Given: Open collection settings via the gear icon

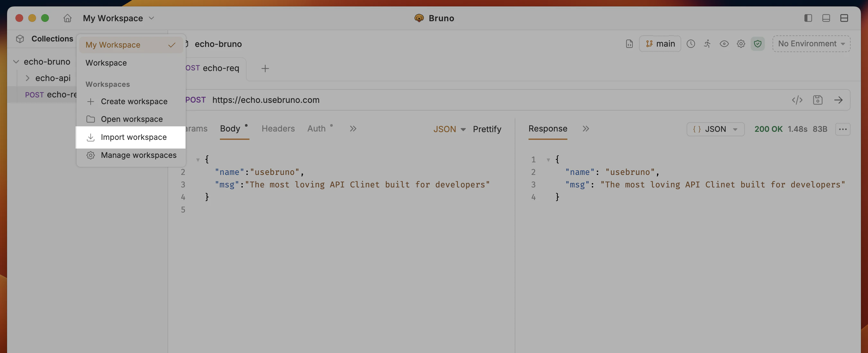Looking at the screenshot, I should [x=741, y=44].
